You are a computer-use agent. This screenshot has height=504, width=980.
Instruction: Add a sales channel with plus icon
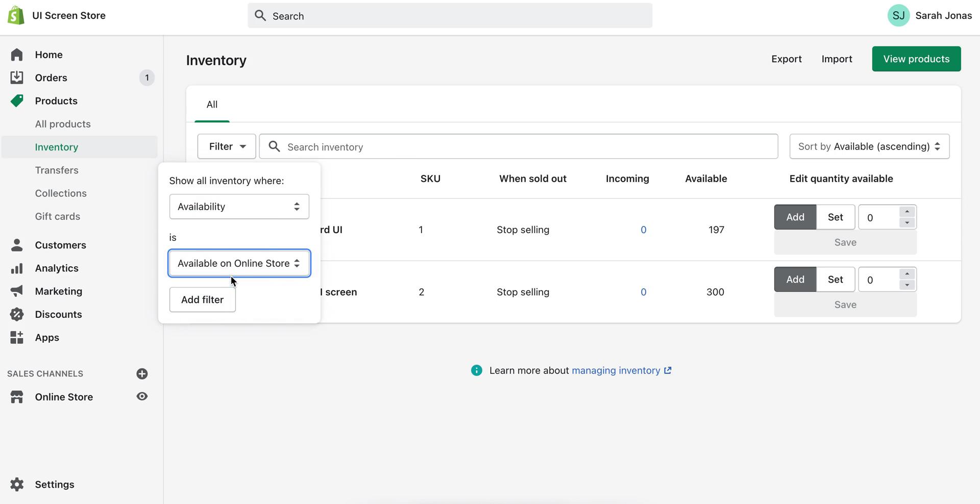(x=142, y=374)
